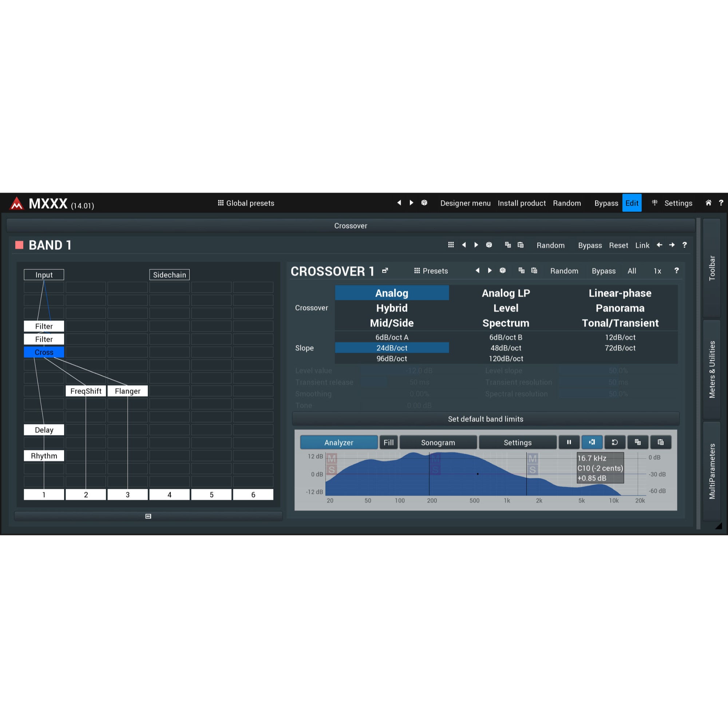Screen dimensions: 728x728
Task: Select the Cross module in the grid
Action: click(x=44, y=352)
